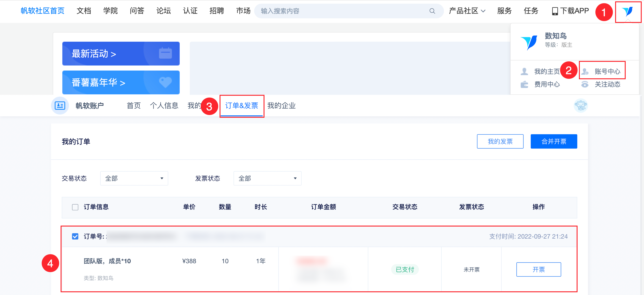Expand the 产品社区 menu
Viewport: 644px width, 295px height.
pos(467,11)
